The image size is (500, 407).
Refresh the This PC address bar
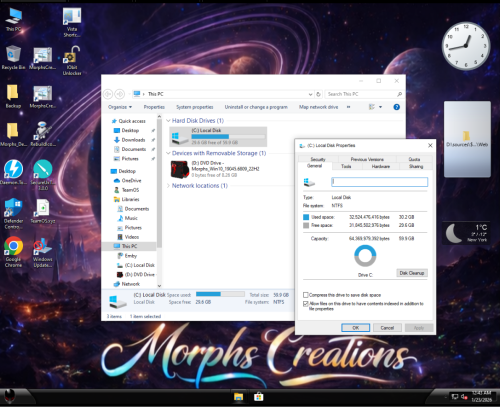[x=318, y=94]
